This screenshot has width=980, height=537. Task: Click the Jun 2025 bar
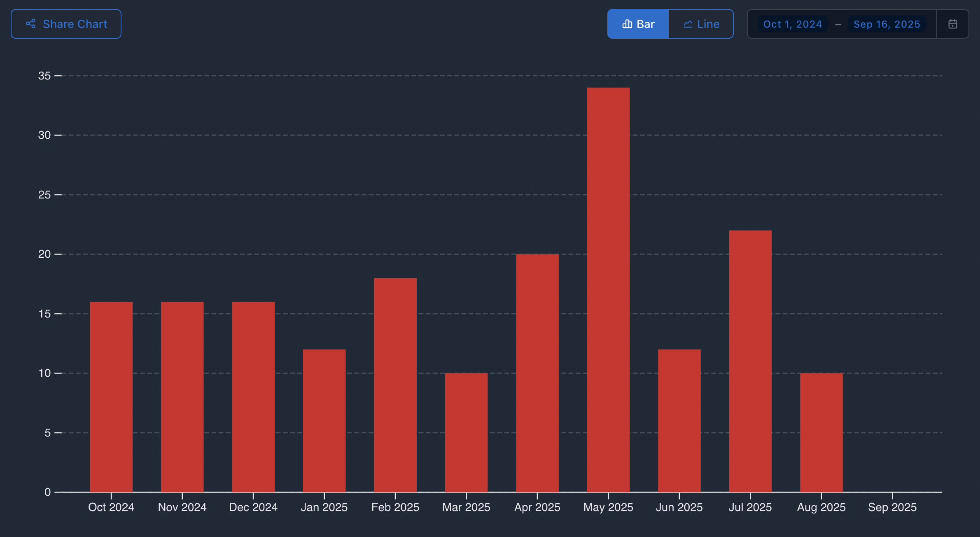679,420
